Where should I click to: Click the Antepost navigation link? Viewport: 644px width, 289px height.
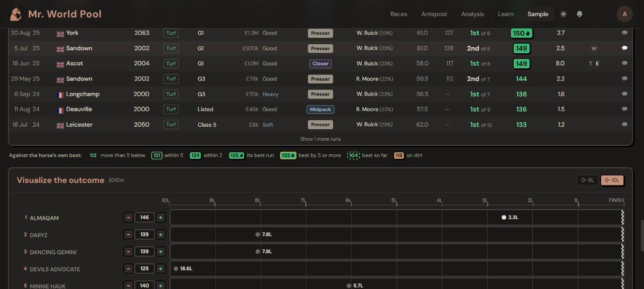pyautogui.click(x=434, y=14)
